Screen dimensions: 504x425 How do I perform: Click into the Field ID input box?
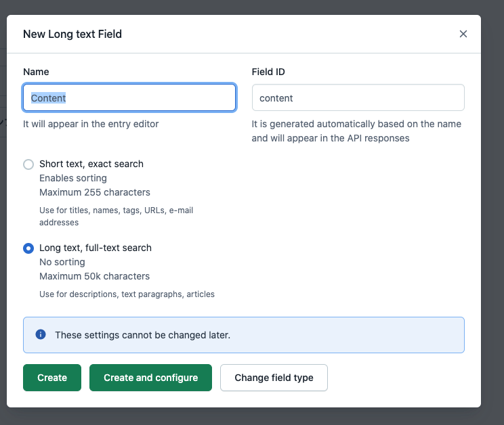(358, 97)
